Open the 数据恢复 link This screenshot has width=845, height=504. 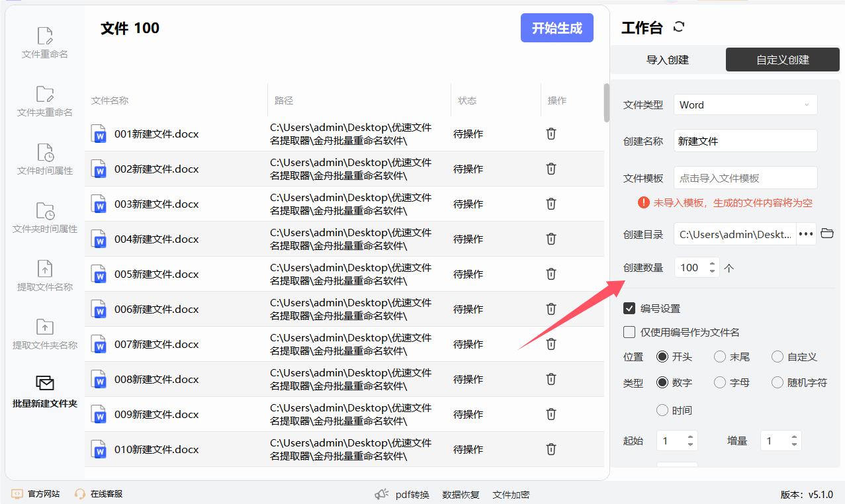[x=461, y=494]
